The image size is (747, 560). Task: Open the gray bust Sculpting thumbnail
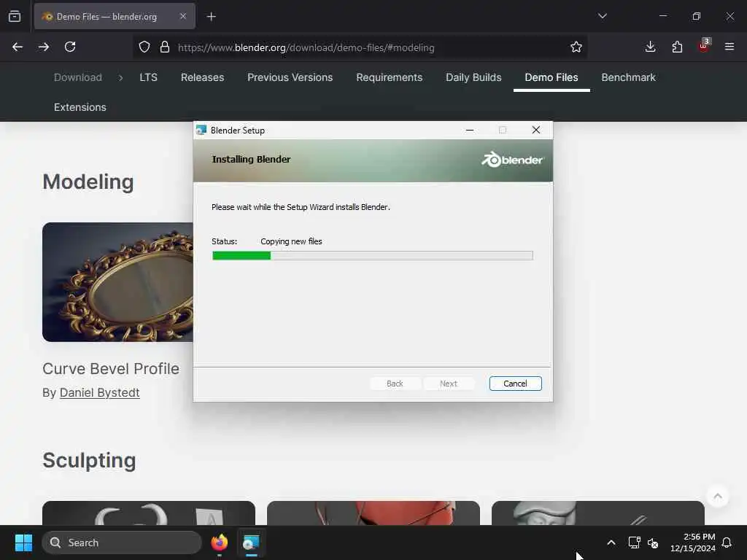point(598,513)
